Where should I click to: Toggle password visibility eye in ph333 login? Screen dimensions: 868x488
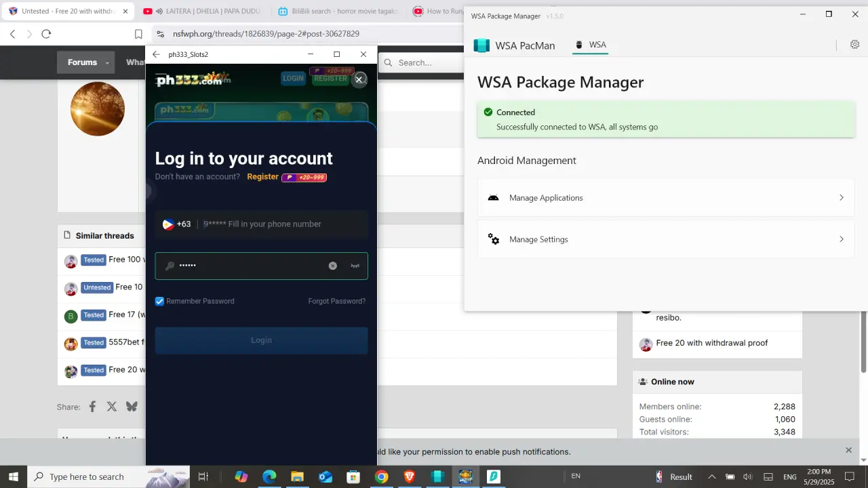[355, 266]
